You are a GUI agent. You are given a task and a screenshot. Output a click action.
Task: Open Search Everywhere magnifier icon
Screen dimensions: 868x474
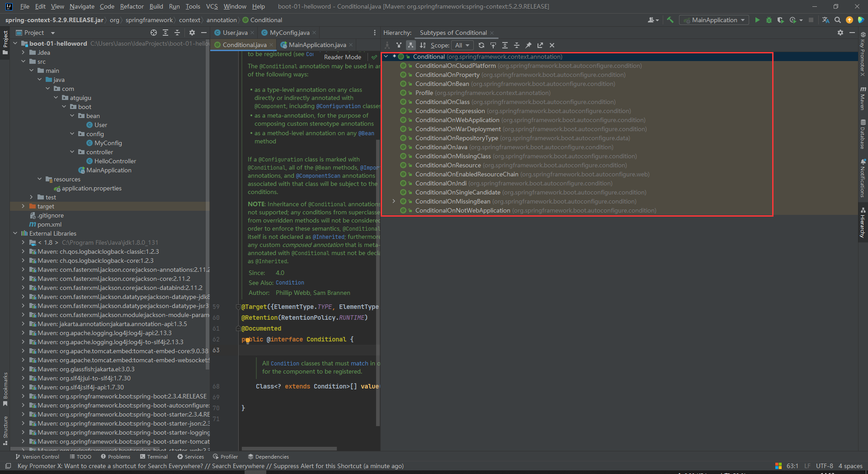click(x=837, y=20)
